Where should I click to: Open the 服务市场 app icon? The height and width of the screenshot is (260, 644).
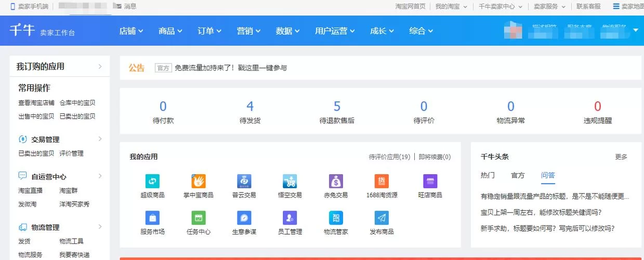pyautogui.click(x=153, y=217)
